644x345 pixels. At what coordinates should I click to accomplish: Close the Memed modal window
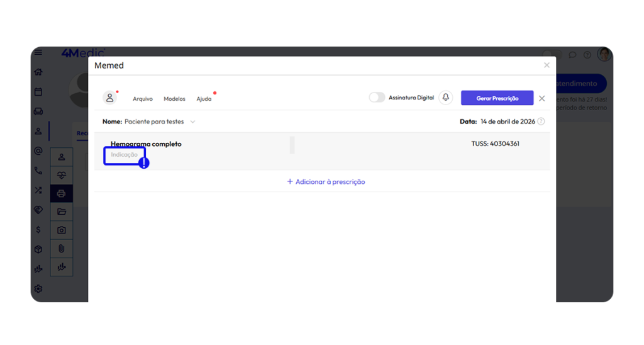pyautogui.click(x=547, y=65)
